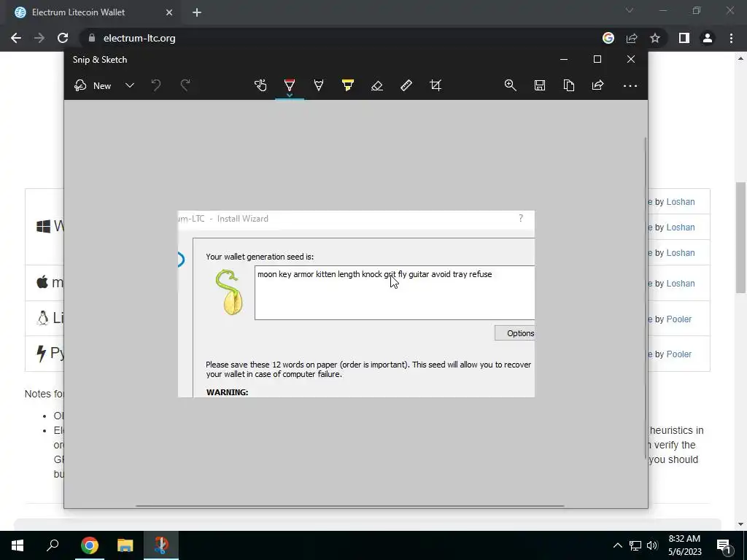
Task: Open the See more (three dots) menu in Snip & Sketch
Action: pyautogui.click(x=630, y=86)
